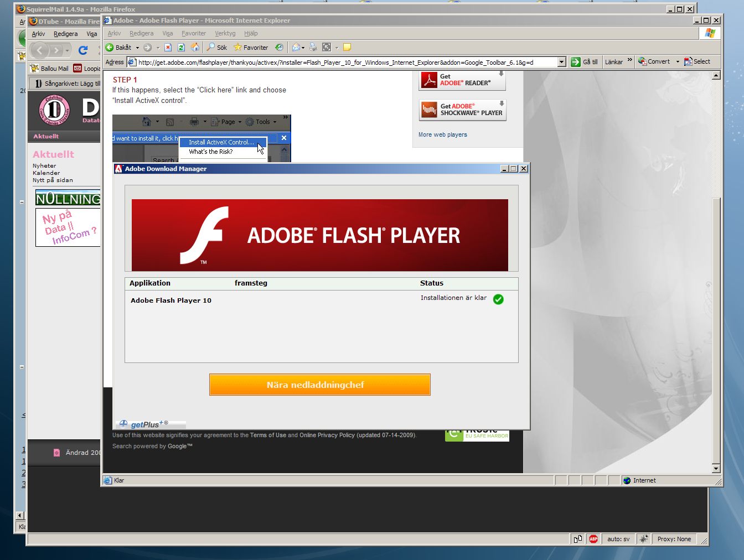The width and height of the screenshot is (744, 560).
Task: Open the Redigera menu in DTube Firefox window
Action: 66,34
